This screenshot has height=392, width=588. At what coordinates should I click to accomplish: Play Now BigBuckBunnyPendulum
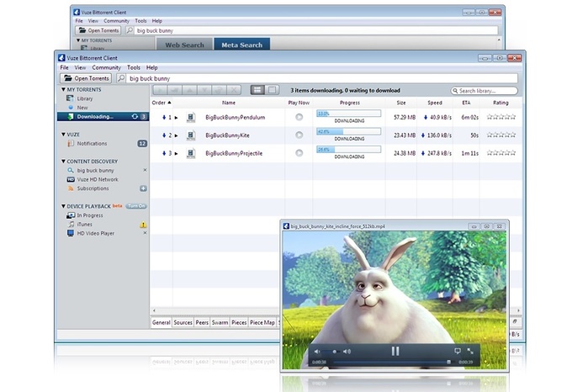tap(299, 117)
